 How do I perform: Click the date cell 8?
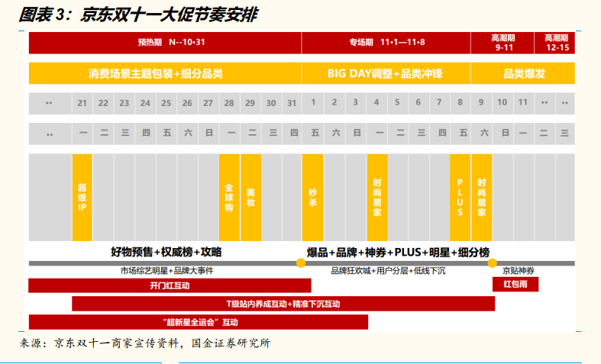(460, 103)
